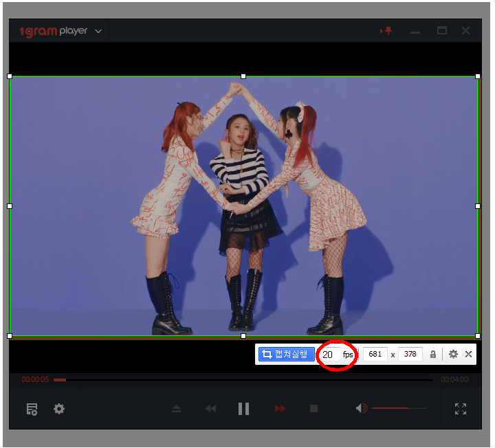Minimize the 1gram player window
The height and width of the screenshot is (448, 495).
(x=415, y=32)
